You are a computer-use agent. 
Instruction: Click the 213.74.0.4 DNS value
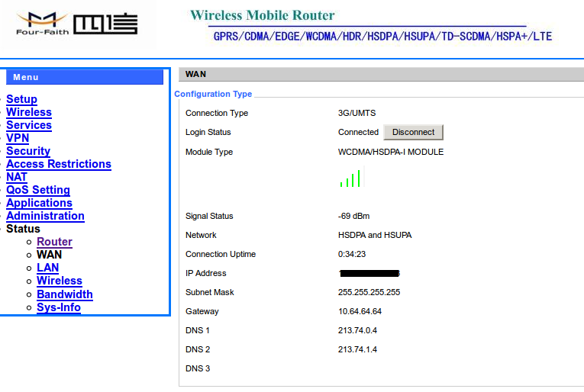coord(357,330)
